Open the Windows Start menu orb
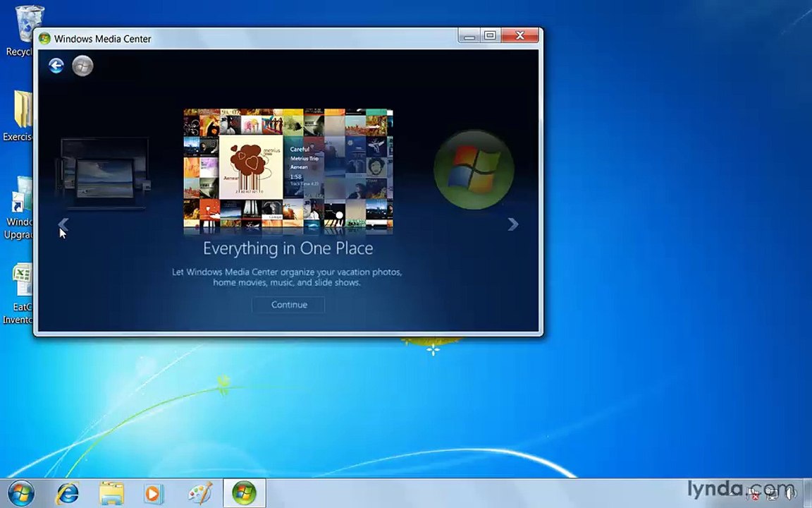Viewport: 812px width, 508px height. [21, 493]
